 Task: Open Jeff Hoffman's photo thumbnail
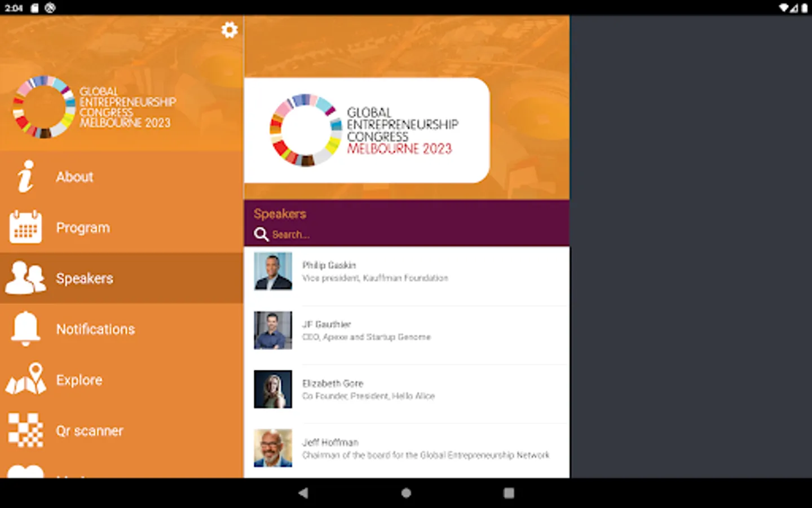click(x=273, y=448)
